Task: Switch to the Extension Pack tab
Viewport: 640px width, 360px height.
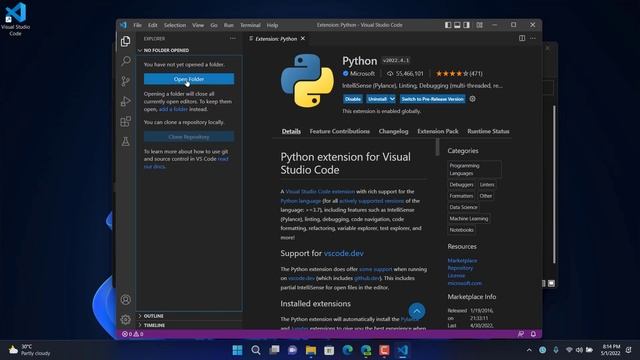Action: (438, 131)
